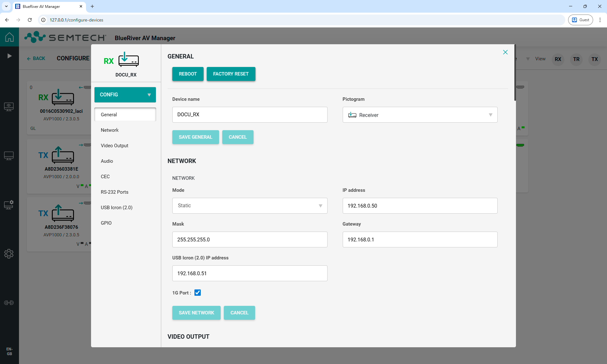
Task: Toggle the 1G Port checkbox
Action: point(198,293)
